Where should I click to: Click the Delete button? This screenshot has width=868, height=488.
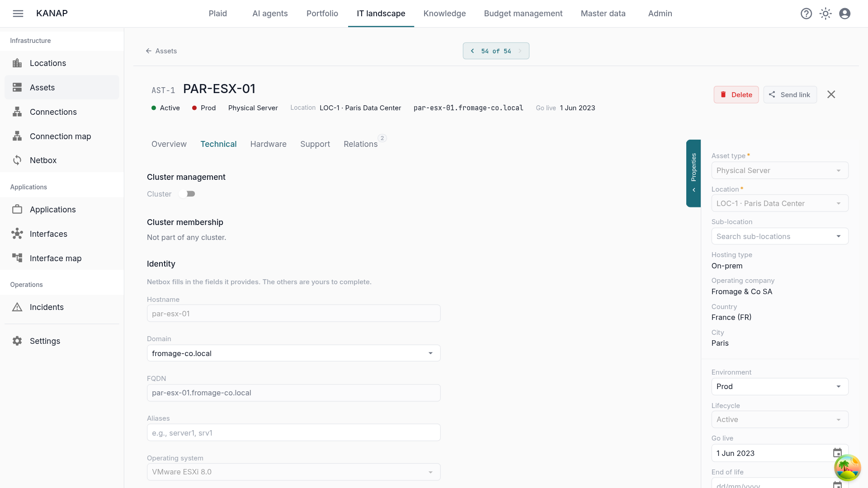(x=736, y=94)
